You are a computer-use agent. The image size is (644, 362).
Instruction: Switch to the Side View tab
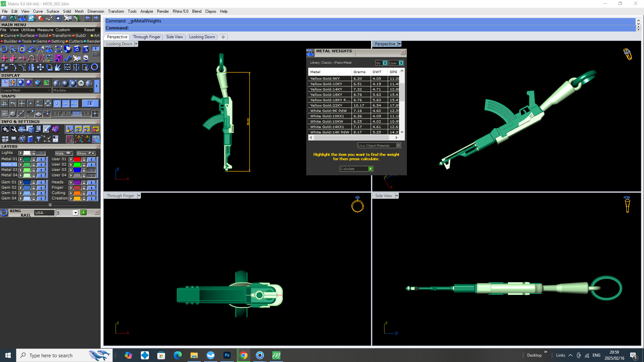point(174,37)
